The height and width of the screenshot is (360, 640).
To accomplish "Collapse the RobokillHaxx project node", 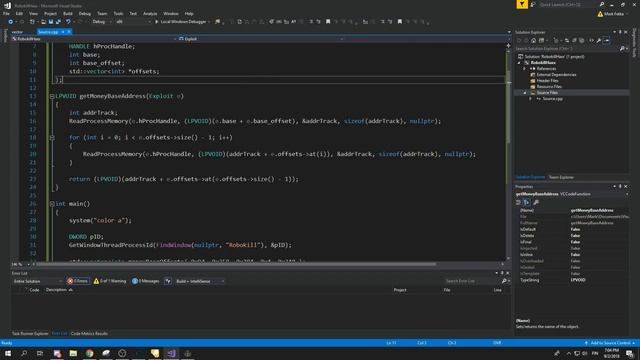I will pos(519,63).
